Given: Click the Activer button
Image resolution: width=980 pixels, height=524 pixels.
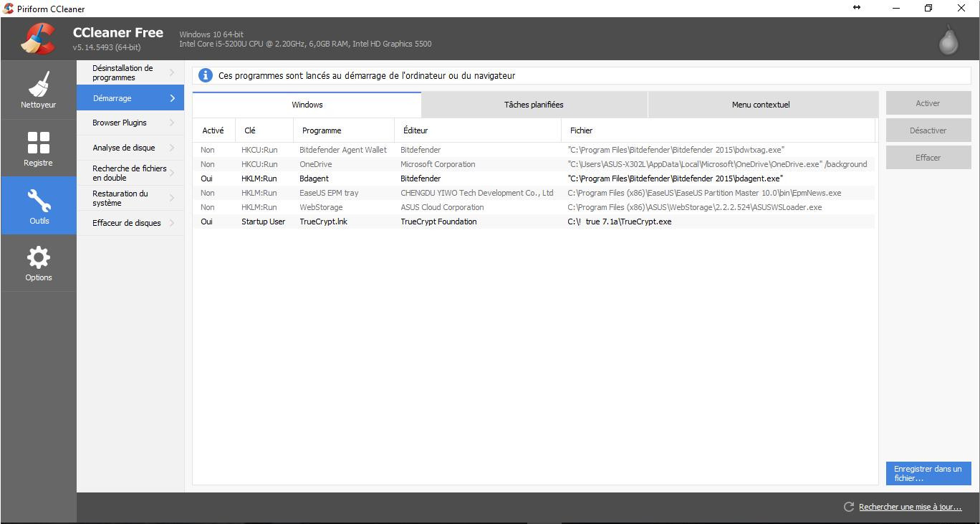Looking at the screenshot, I should tap(928, 103).
